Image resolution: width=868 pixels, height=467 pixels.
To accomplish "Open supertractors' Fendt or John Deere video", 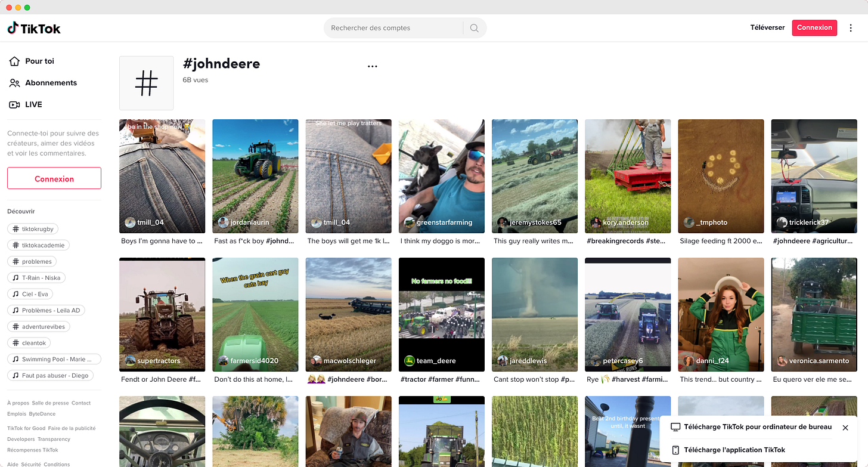I will tap(162, 314).
